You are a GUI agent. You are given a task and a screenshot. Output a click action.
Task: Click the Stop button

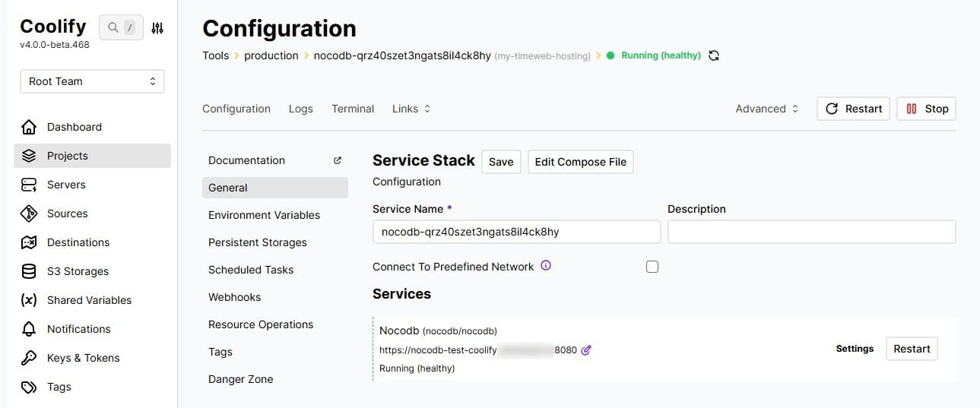(x=927, y=109)
